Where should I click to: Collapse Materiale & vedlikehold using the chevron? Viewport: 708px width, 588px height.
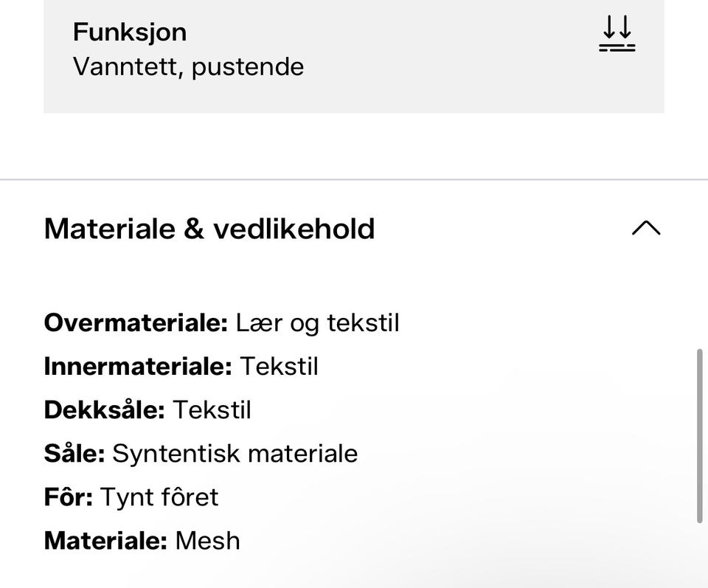646,228
